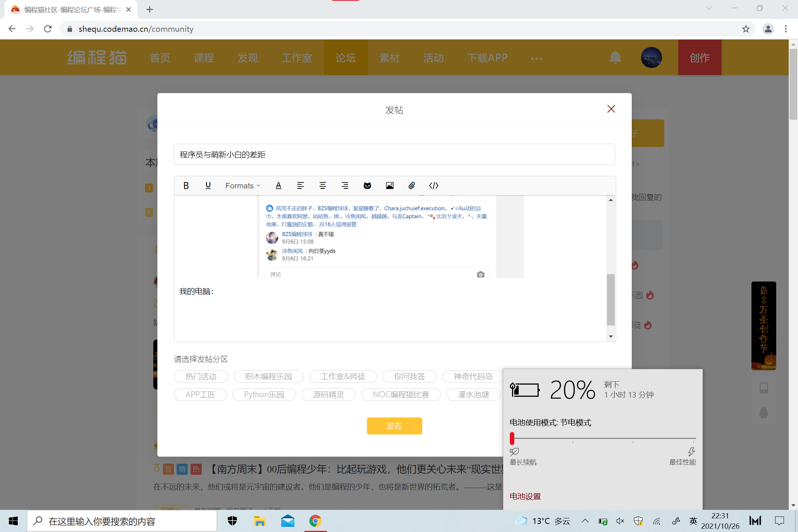Click the battery power mode slider handle
The width and height of the screenshot is (798, 532).
pos(512,439)
